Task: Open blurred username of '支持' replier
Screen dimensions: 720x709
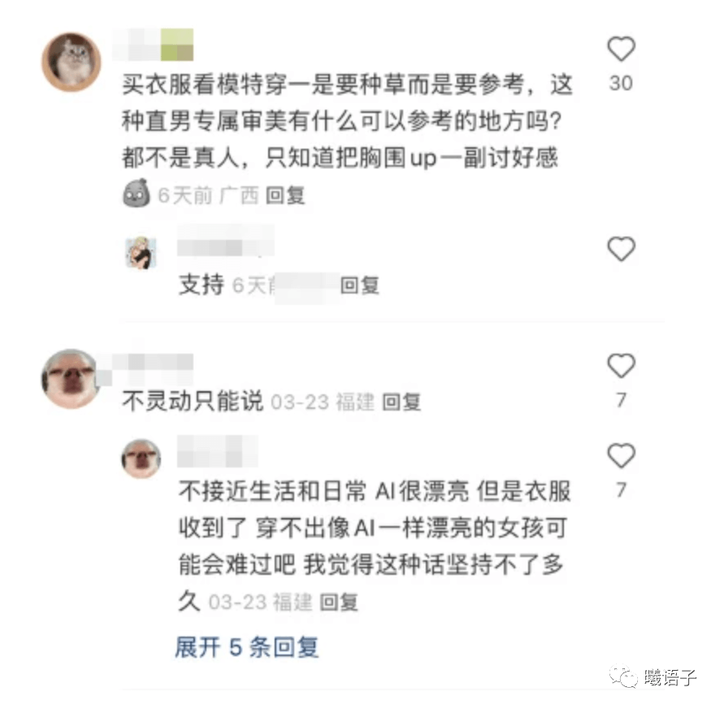Action: [226, 241]
